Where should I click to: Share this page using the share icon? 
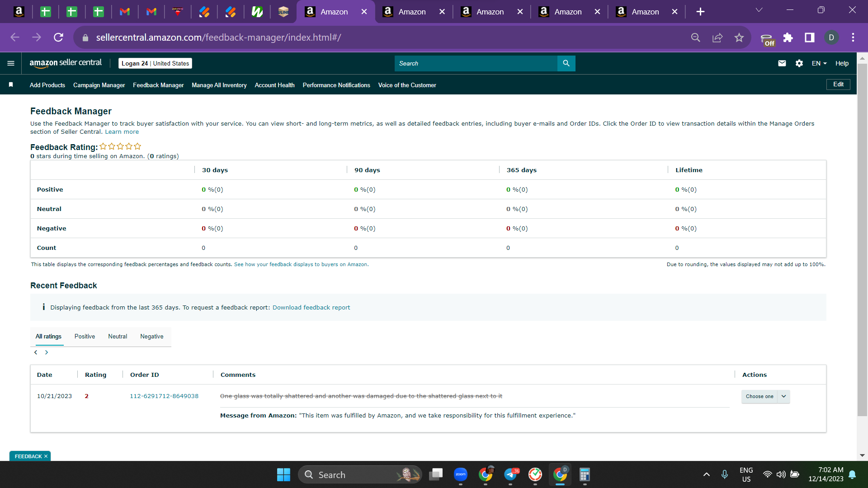717,38
